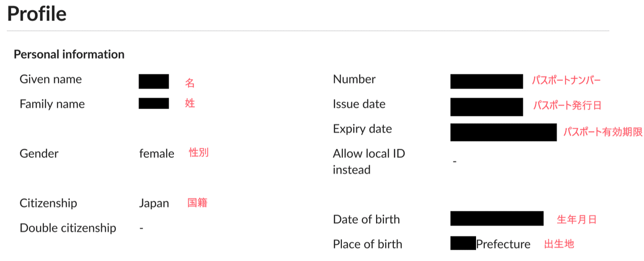
Task: Select the Citizenship value "Japan"
Action: tap(154, 204)
